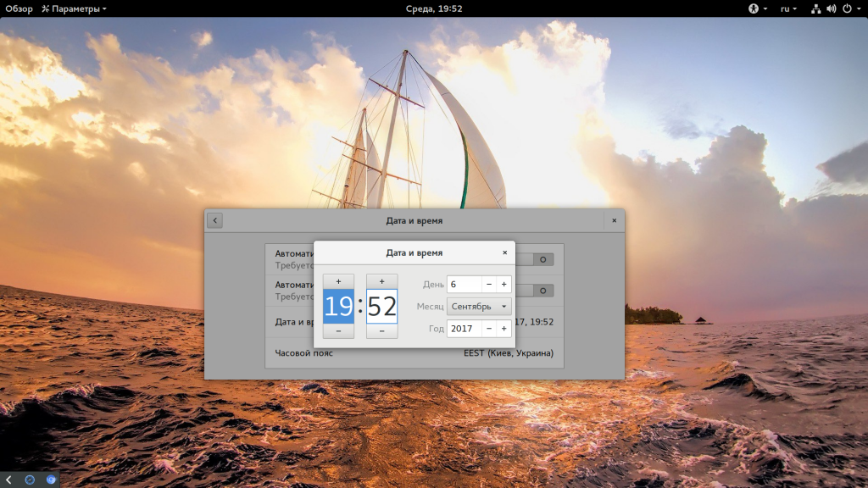
Task: Click the Год input field showing 2017
Action: click(464, 328)
